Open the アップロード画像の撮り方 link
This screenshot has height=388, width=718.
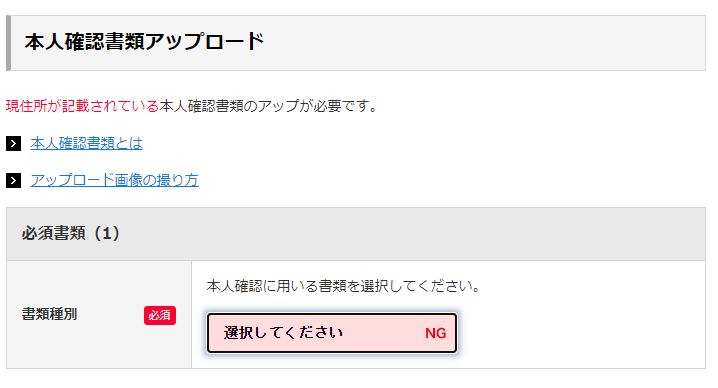(x=114, y=180)
